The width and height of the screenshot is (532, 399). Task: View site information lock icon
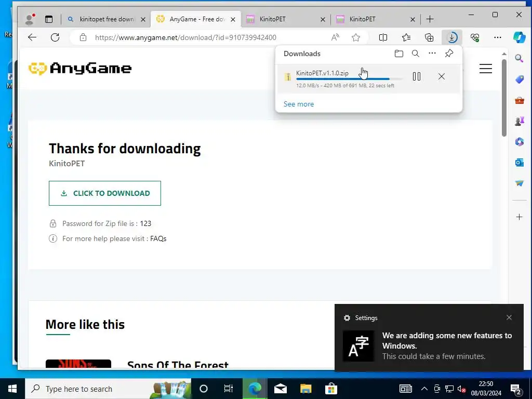pos(83,37)
